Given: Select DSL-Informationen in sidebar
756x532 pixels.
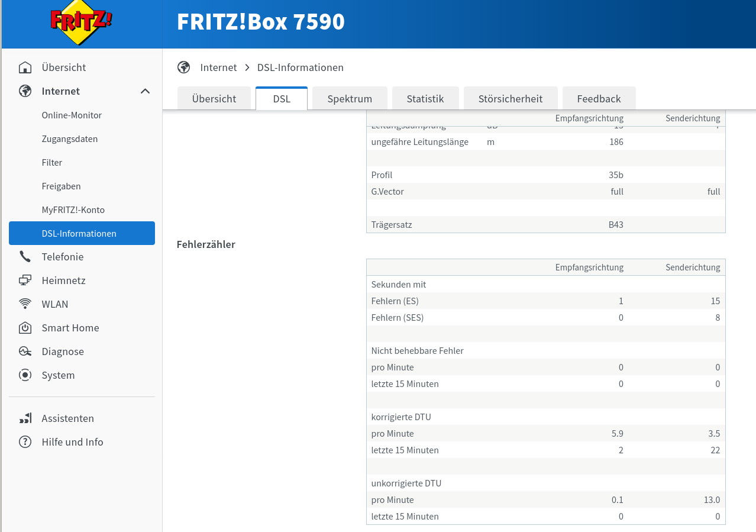Looking at the screenshot, I should [82, 233].
